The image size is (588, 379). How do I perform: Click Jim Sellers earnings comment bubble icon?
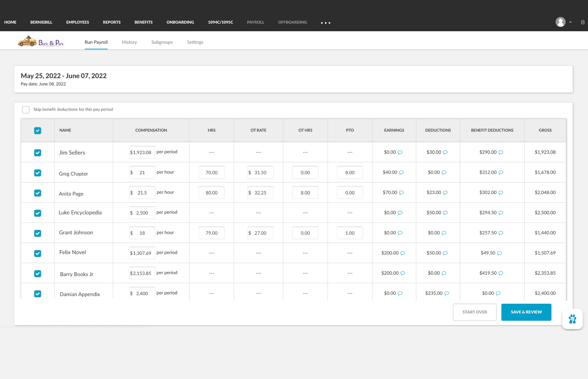pyautogui.click(x=400, y=152)
